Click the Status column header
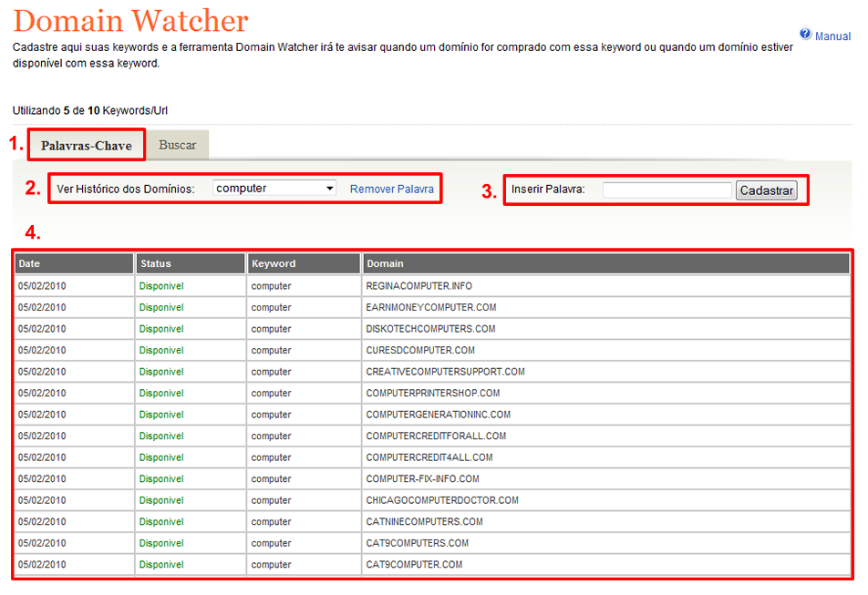Screen dimensions: 868x595 [x=191, y=263]
